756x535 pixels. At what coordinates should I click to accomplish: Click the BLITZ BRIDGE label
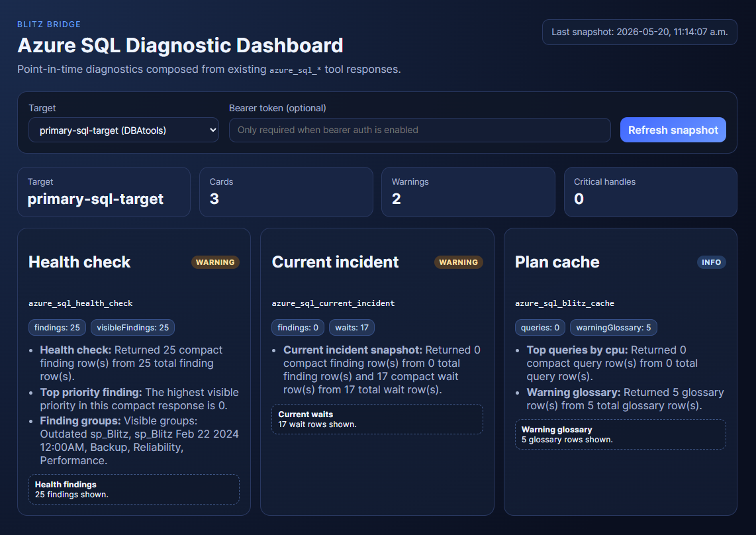pos(49,24)
